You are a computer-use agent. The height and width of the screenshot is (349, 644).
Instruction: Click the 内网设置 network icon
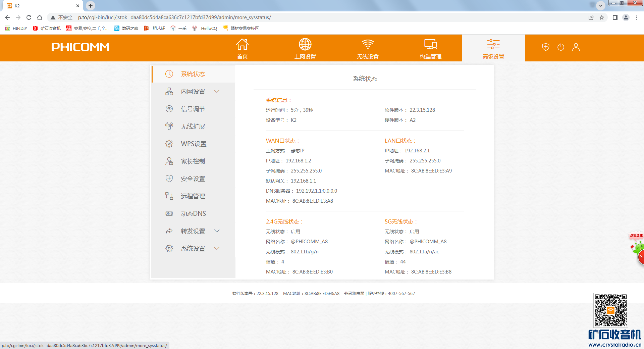click(169, 91)
